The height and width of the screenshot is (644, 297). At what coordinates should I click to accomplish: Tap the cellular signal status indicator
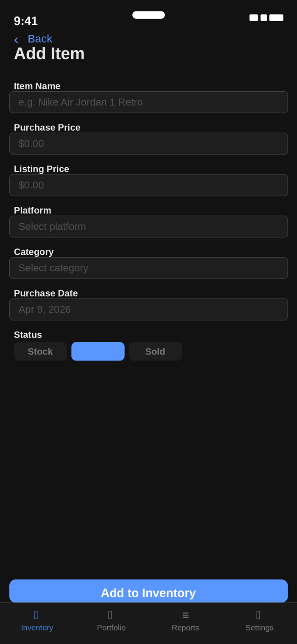(x=253, y=18)
